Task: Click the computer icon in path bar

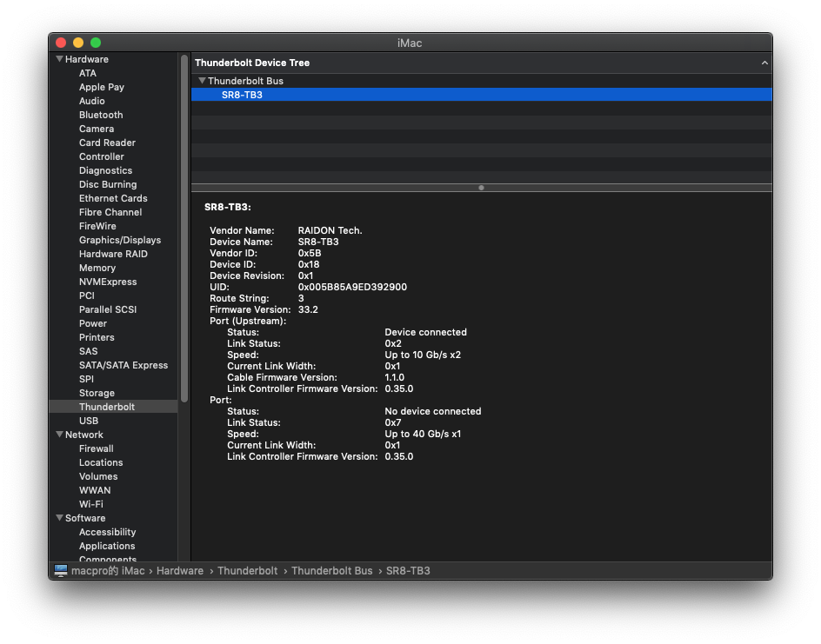Action: click(61, 571)
